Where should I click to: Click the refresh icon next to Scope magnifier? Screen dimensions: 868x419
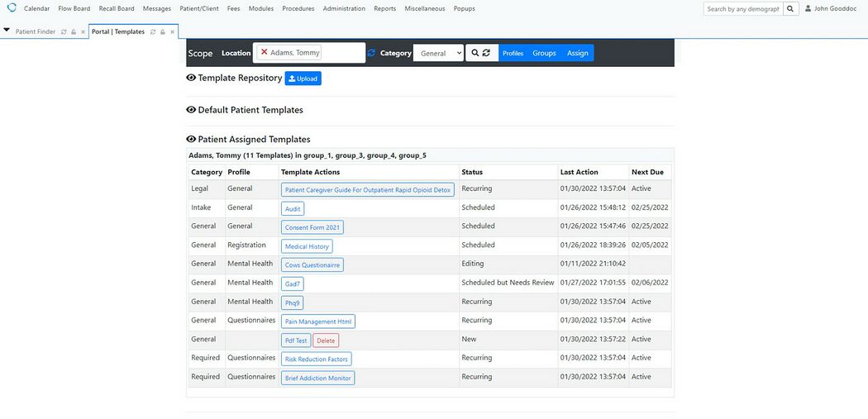pos(487,53)
